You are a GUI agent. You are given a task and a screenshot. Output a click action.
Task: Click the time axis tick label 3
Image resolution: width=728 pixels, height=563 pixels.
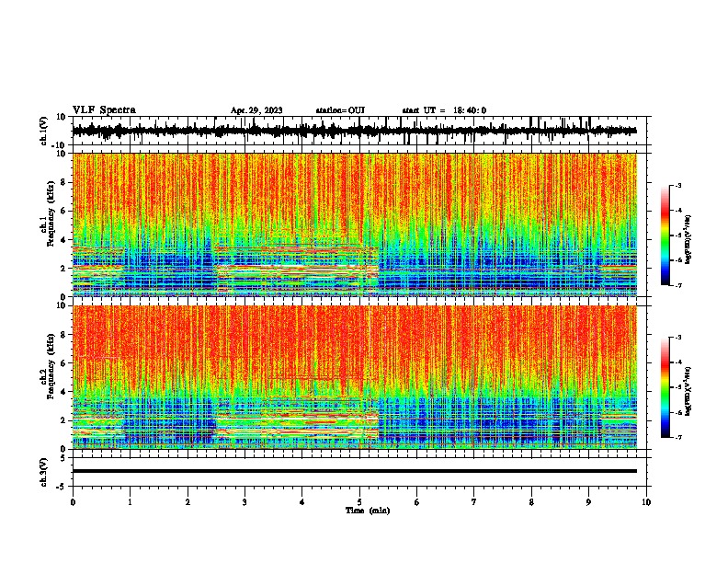[245, 502]
